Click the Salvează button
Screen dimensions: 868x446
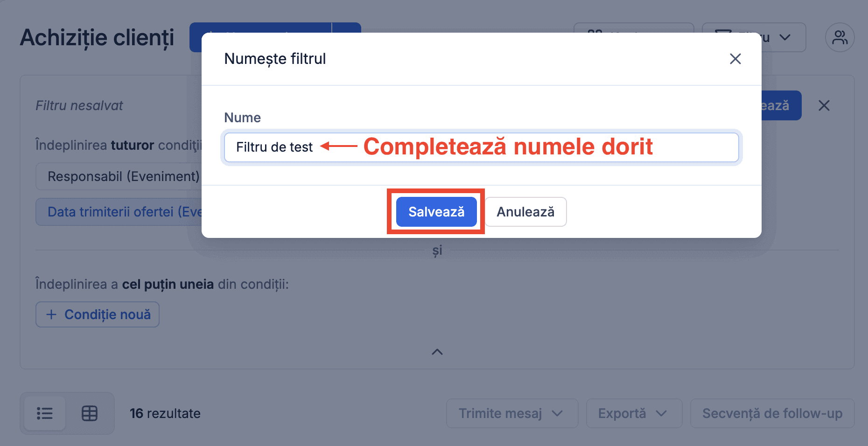click(436, 212)
